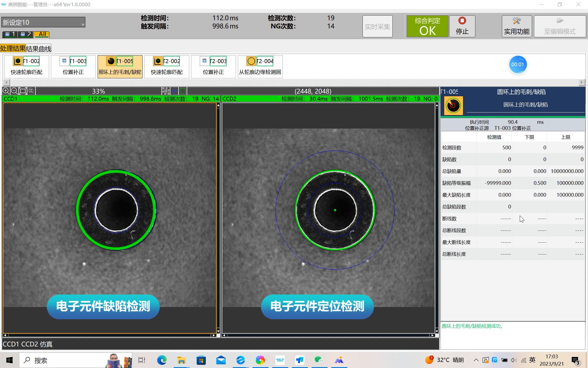Select T1-005 圆环上的毛刺/缺陷 tool
Viewport: 588px width, 368px height.
pyautogui.click(x=120, y=67)
